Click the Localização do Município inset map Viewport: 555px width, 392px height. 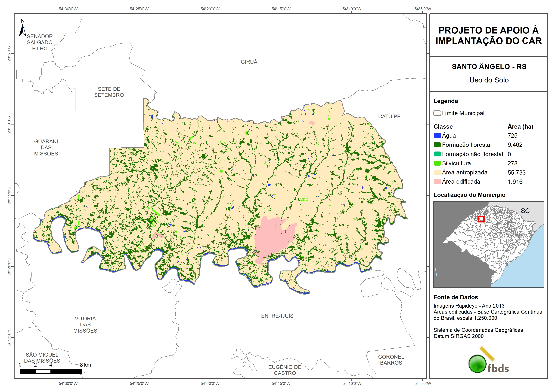(489, 244)
